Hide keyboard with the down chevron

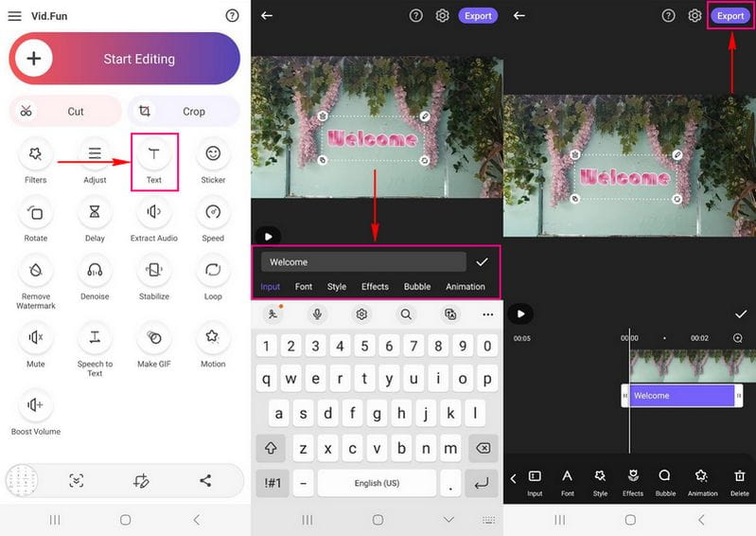click(x=448, y=520)
